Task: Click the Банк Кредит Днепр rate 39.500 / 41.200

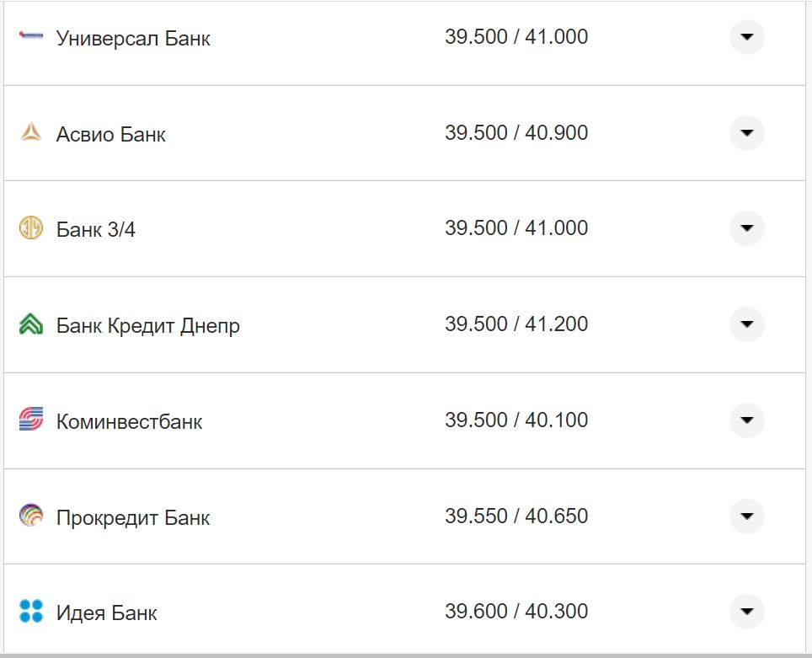Action: pos(516,324)
